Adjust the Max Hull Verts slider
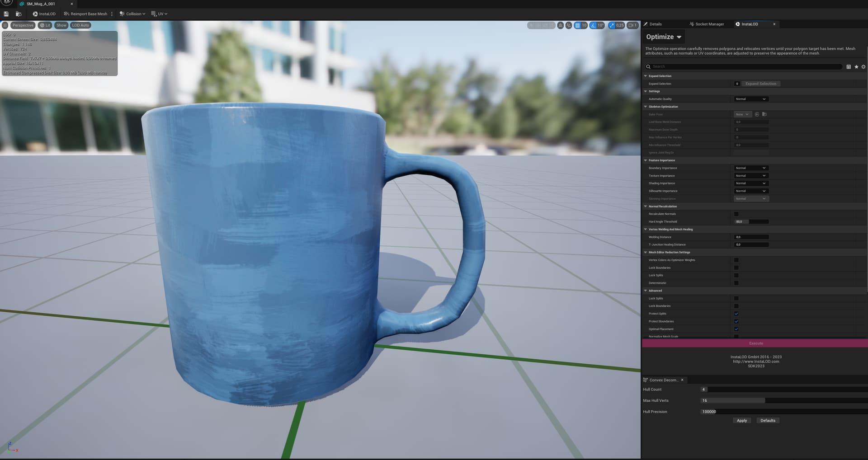868x460 pixels. [x=764, y=401]
